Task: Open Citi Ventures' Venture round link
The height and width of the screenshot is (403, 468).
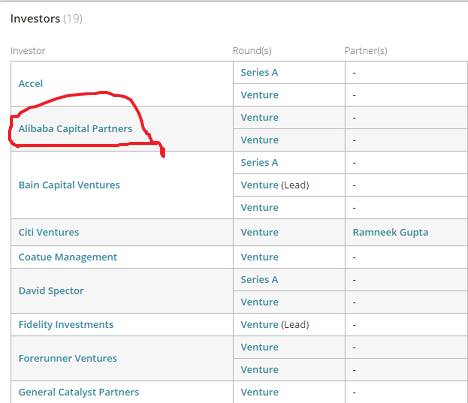Action: (x=260, y=232)
